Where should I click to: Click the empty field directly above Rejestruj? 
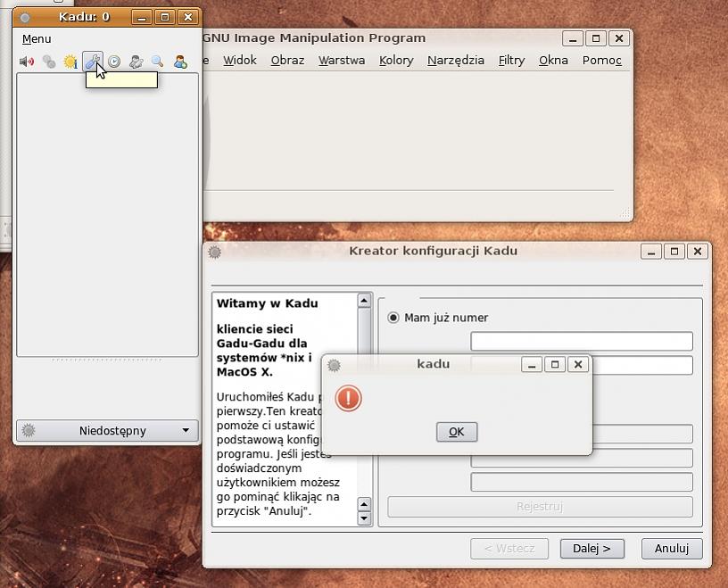click(582, 482)
